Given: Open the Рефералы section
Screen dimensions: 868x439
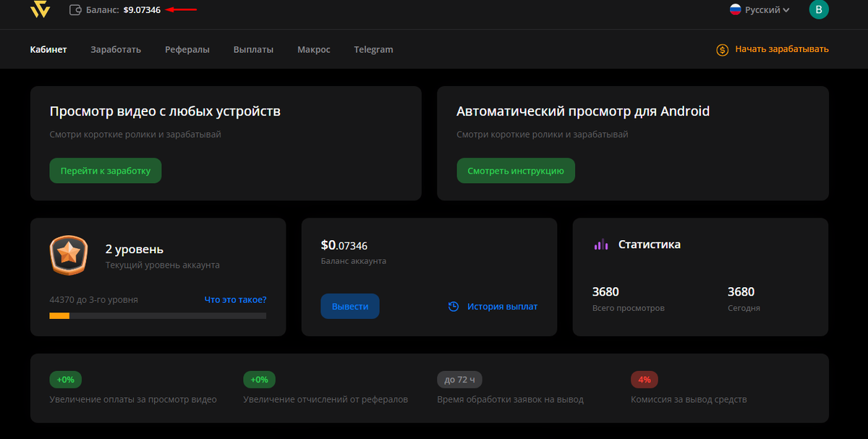Looking at the screenshot, I should coord(187,50).
